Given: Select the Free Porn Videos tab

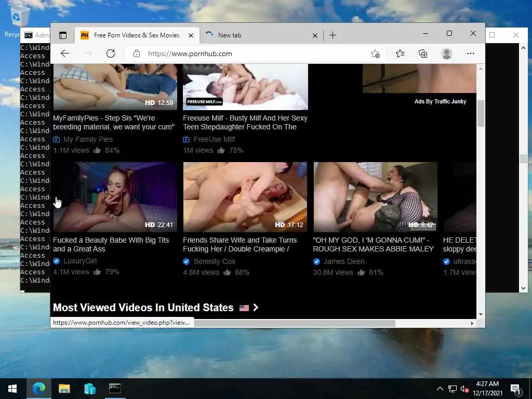Looking at the screenshot, I should click(x=137, y=35).
